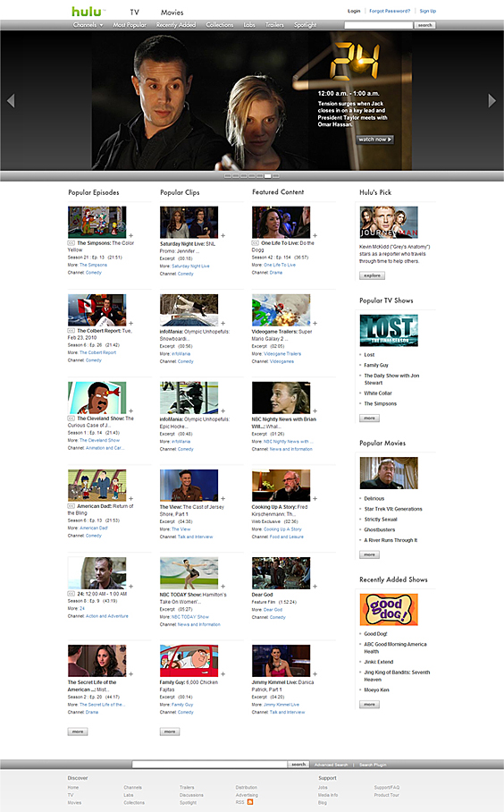Add The Cleveland Show via plus icon
The height and width of the screenshot is (812, 504).
click(x=131, y=411)
